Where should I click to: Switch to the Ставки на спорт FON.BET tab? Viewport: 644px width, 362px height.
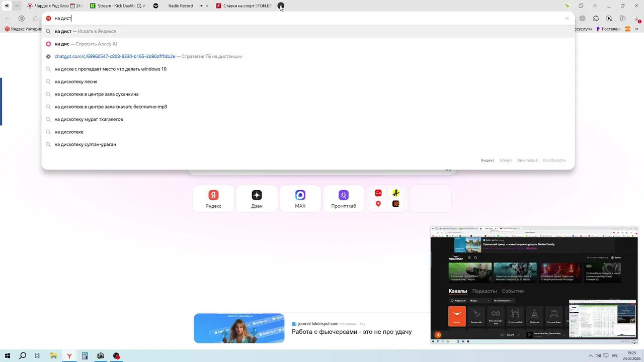pos(244,6)
